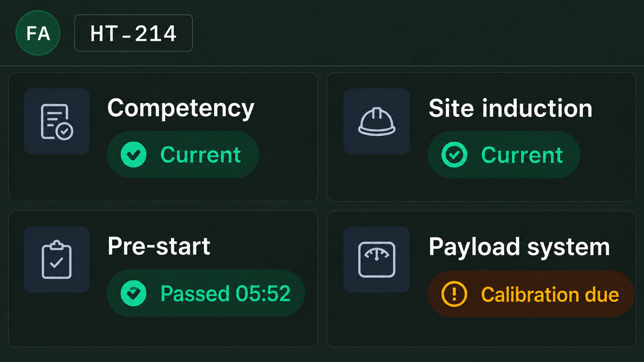Click the Site induction heading
Viewport: 644px width, 362px height.
tap(511, 108)
